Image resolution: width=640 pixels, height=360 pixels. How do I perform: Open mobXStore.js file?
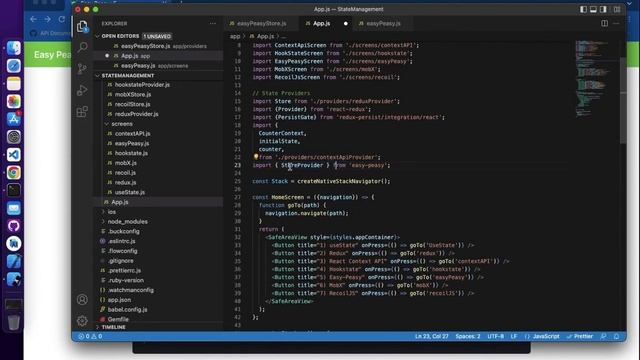click(x=133, y=94)
